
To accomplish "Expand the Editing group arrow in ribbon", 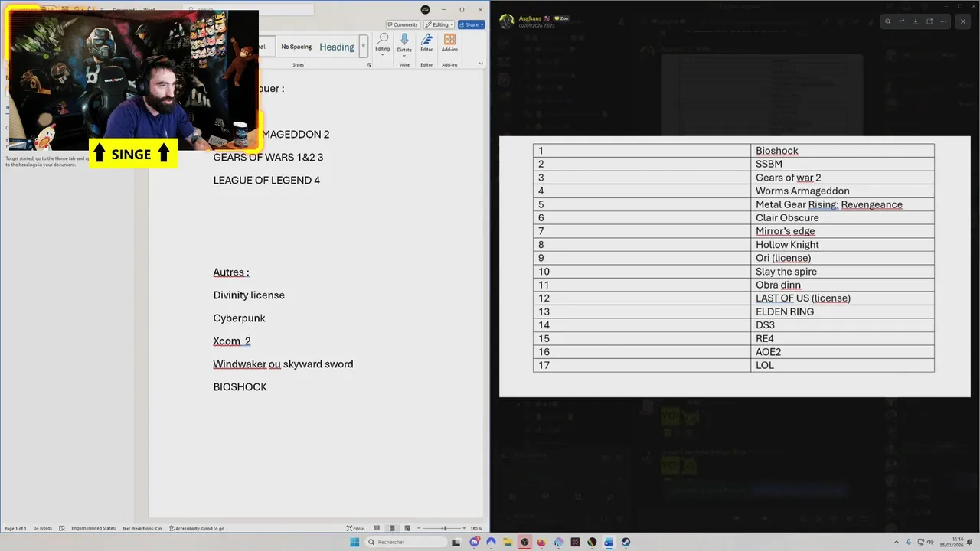I will (x=382, y=55).
